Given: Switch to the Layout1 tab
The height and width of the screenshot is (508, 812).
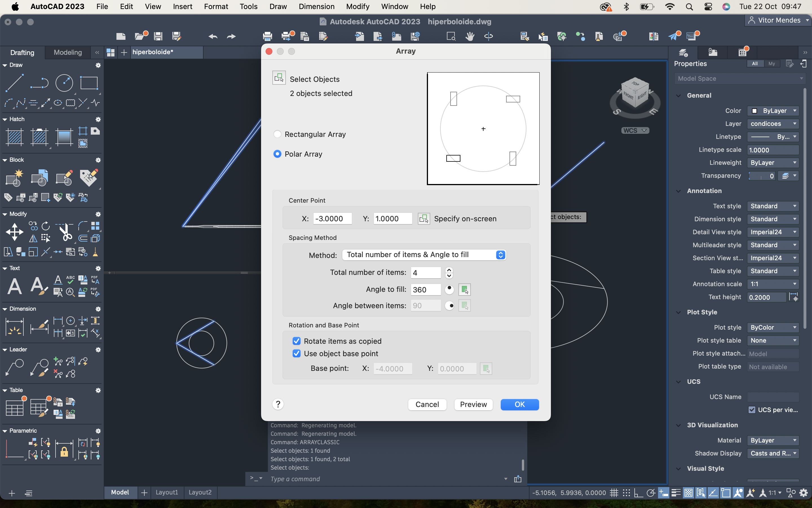Looking at the screenshot, I should pos(167,492).
